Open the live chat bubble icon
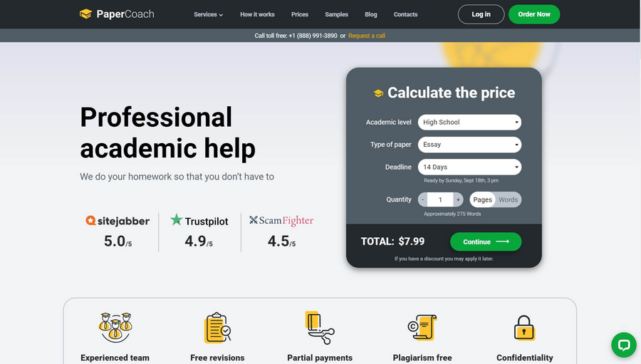 coord(623,345)
